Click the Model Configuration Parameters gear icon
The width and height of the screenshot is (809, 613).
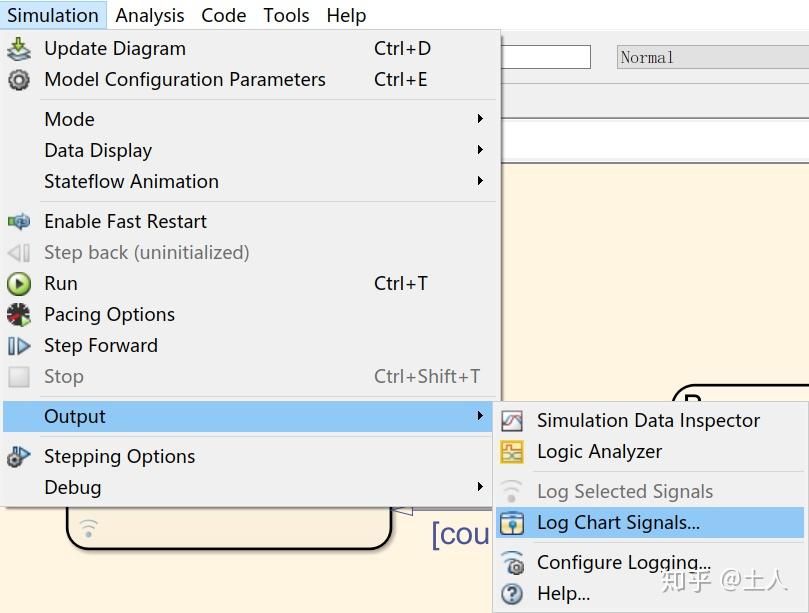pos(19,80)
